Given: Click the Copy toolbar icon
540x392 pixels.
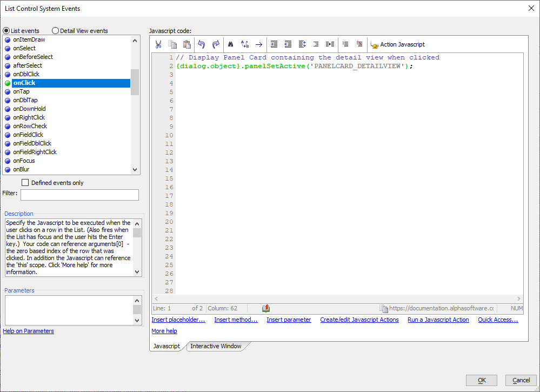Looking at the screenshot, I should click(x=172, y=44).
